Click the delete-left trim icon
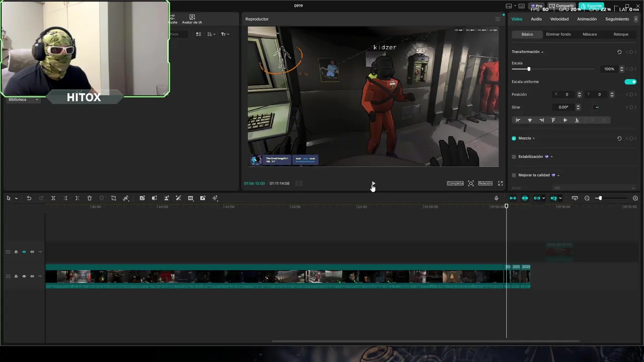 pos(65,198)
